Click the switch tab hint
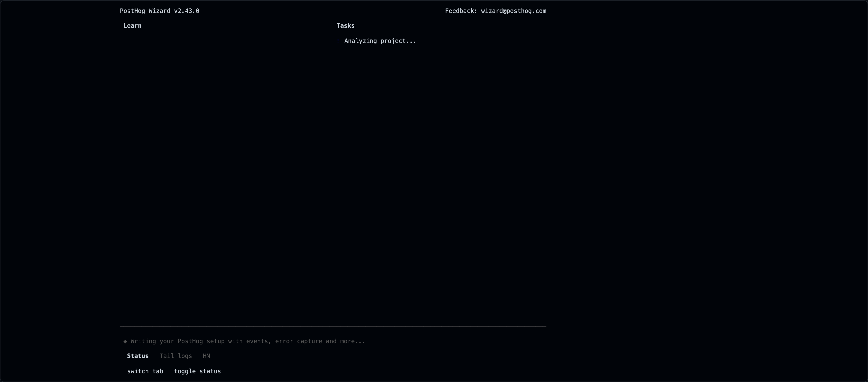This screenshot has height=382, width=868. [145, 371]
